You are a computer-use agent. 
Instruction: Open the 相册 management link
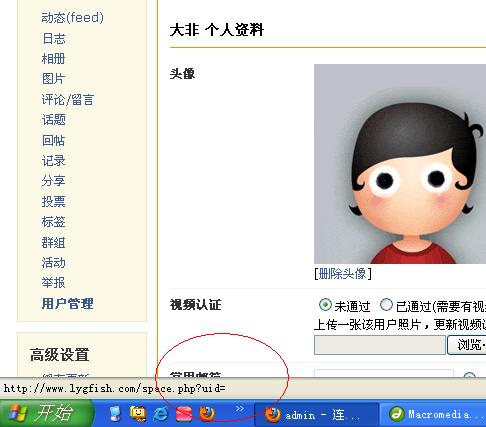point(53,59)
